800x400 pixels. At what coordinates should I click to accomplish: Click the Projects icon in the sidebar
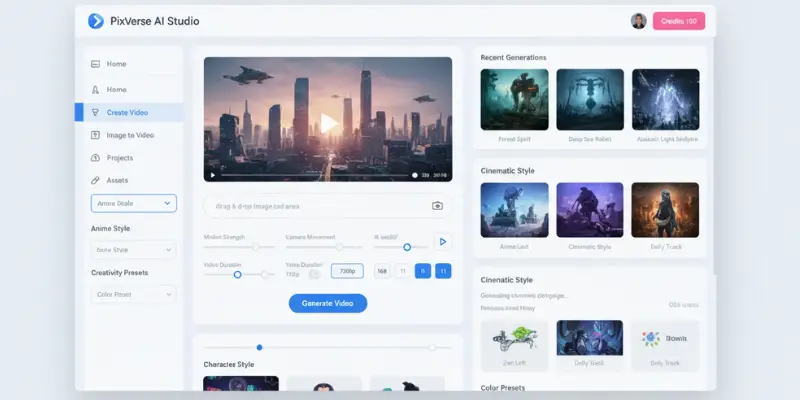pyautogui.click(x=95, y=158)
